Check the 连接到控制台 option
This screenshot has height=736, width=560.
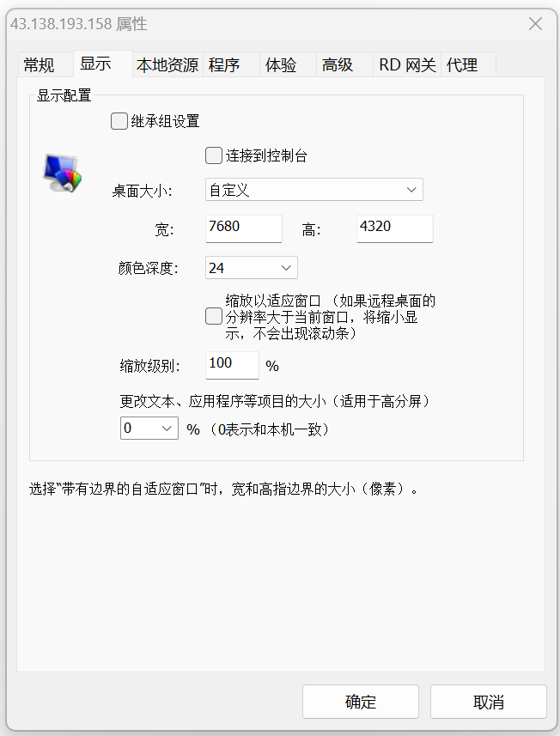(214, 155)
